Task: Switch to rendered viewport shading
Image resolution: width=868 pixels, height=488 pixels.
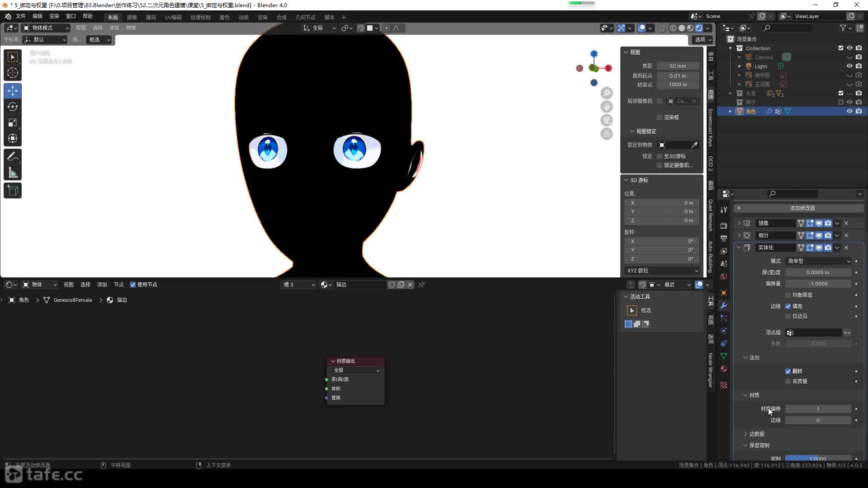Action: pyautogui.click(x=699, y=28)
